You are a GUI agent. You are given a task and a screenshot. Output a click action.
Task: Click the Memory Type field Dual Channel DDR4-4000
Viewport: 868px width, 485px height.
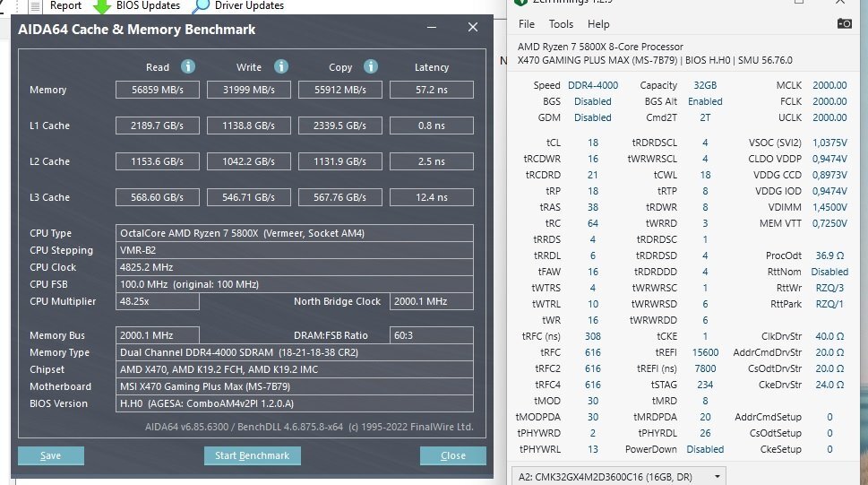[x=295, y=352]
